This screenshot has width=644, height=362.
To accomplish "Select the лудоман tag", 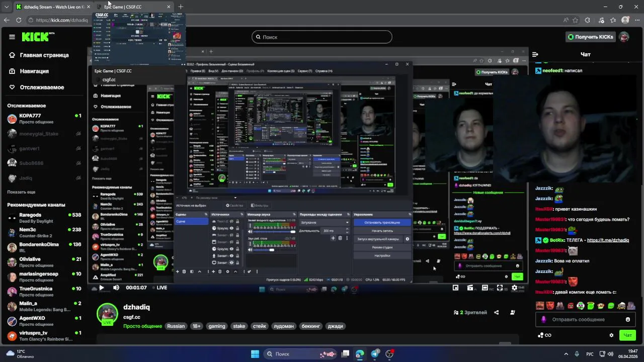I will pyautogui.click(x=284, y=326).
